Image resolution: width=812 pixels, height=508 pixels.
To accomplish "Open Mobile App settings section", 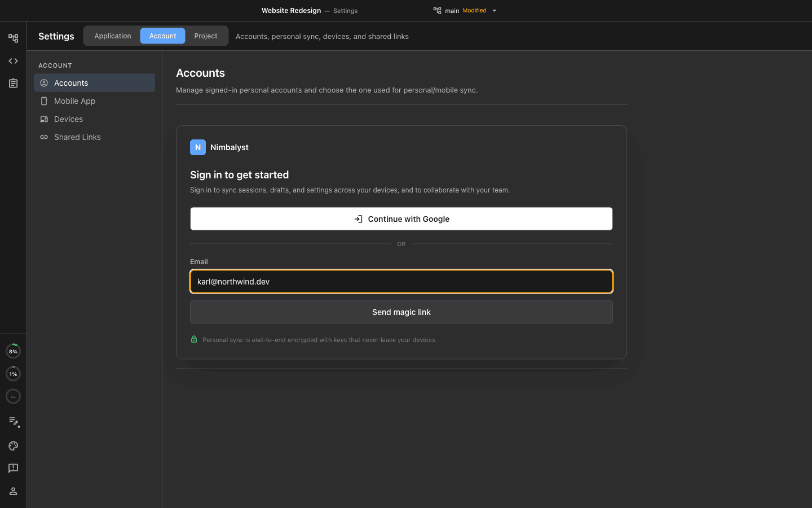I will coord(94,101).
